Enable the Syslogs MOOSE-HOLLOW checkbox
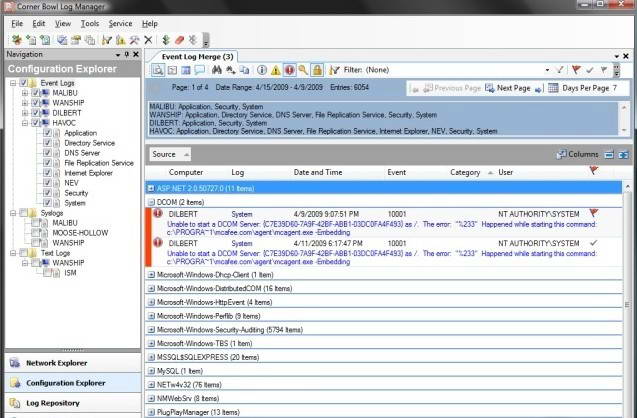Viewport: 637px width, 418px height. (x=34, y=232)
